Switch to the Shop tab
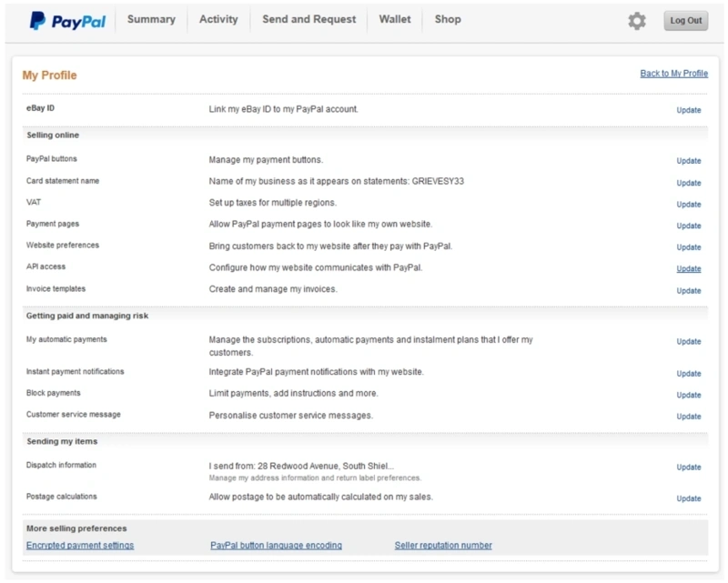 pyautogui.click(x=448, y=19)
